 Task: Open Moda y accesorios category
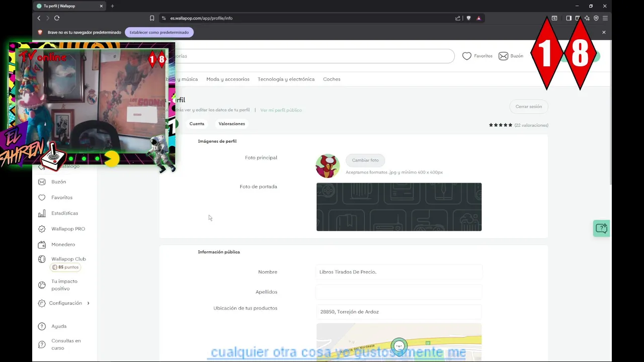click(228, 79)
